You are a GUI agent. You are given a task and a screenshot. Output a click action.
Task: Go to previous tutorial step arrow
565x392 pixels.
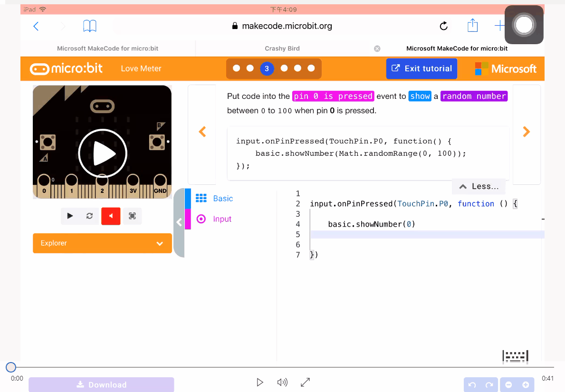pyautogui.click(x=202, y=132)
